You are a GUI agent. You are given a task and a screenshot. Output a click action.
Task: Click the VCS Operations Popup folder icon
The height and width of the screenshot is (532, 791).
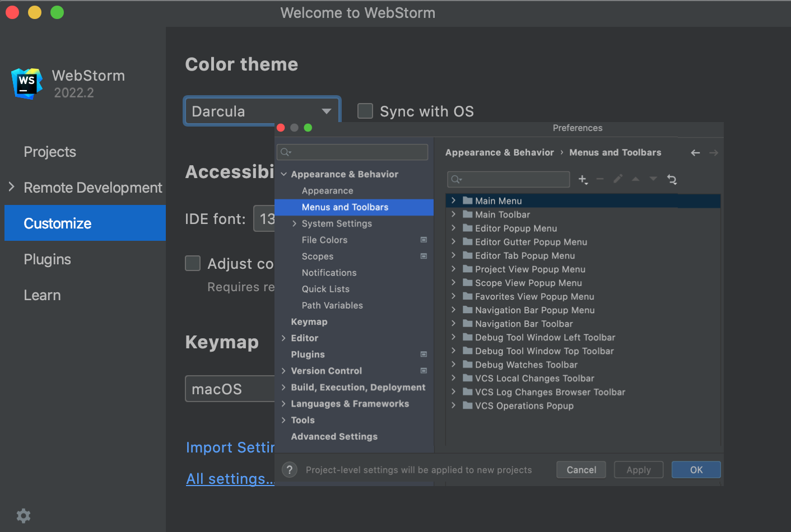tap(468, 405)
